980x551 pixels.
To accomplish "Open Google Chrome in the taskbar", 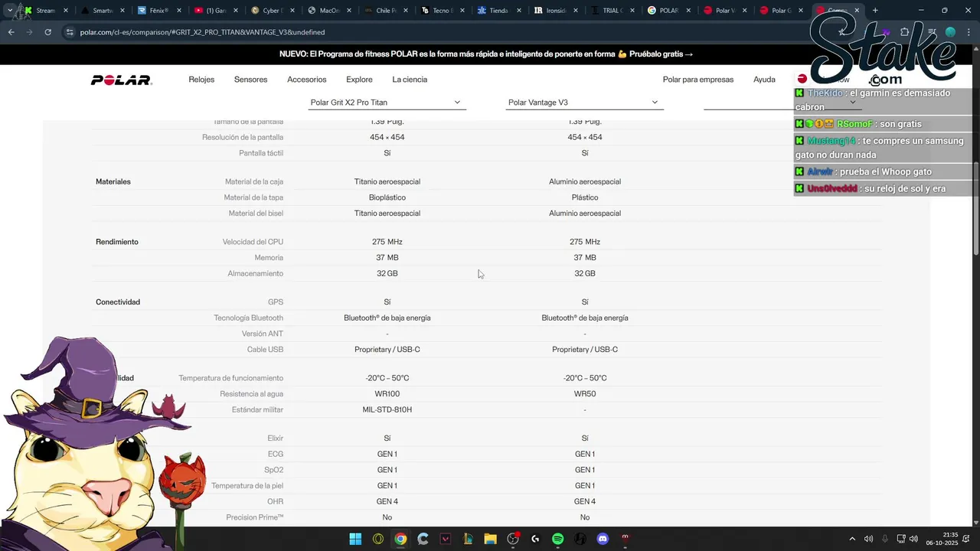I will tap(400, 539).
